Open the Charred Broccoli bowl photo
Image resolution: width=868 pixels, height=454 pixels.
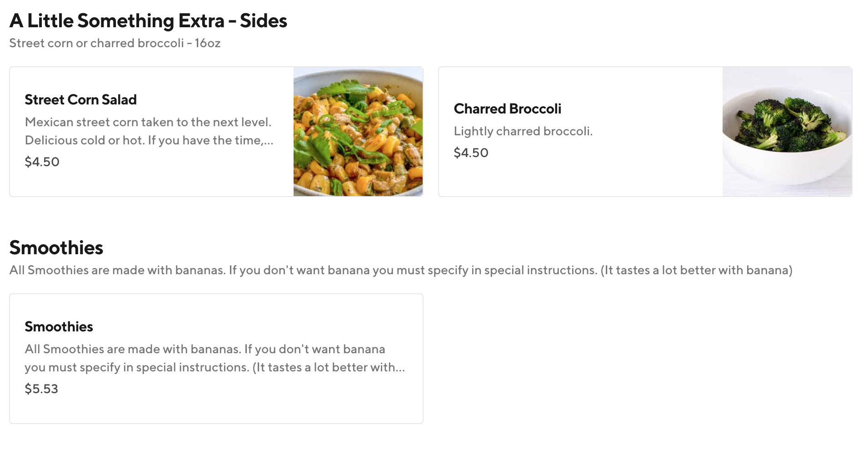click(x=787, y=132)
